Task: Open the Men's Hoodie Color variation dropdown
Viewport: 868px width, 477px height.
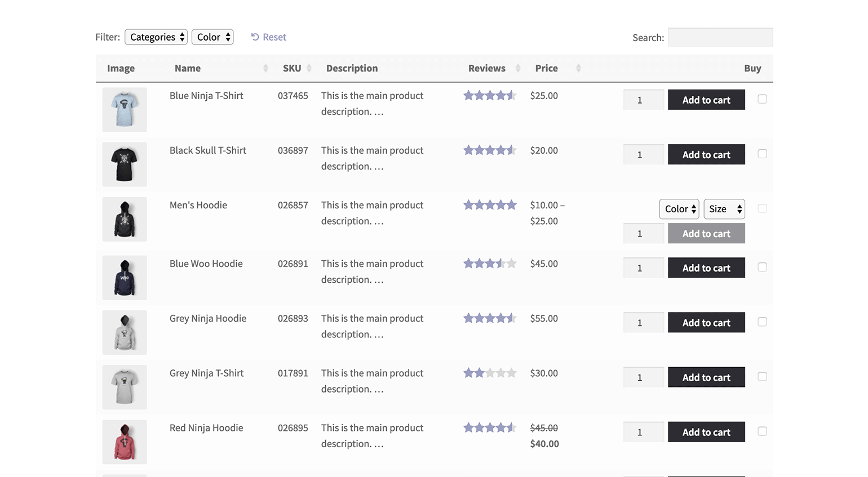Action: click(x=679, y=209)
